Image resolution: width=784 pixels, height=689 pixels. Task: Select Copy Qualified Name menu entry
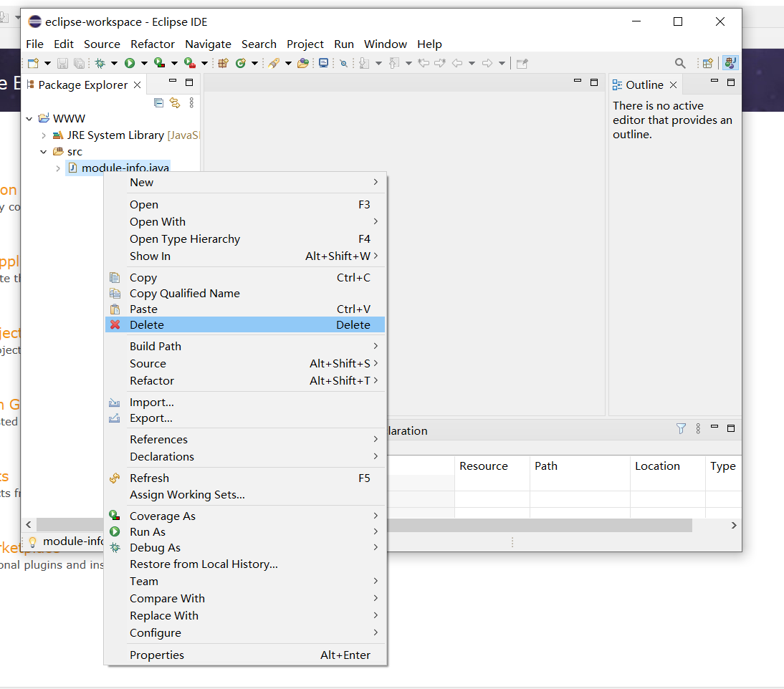click(x=245, y=293)
